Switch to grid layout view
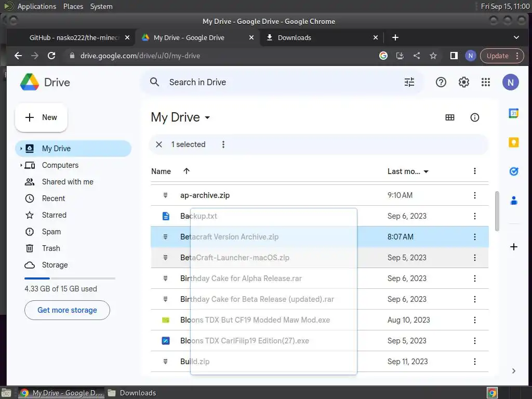This screenshot has width=532, height=399. (x=449, y=117)
